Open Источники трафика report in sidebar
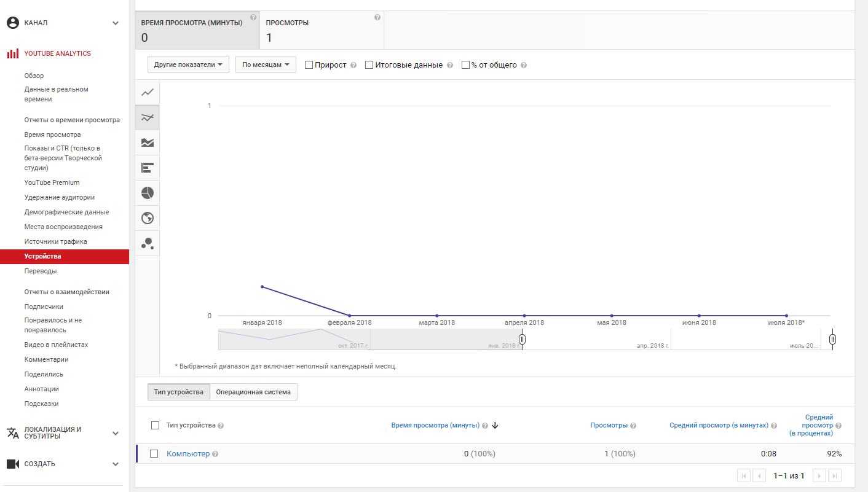Viewport: 868px width, 492px height. coord(56,241)
